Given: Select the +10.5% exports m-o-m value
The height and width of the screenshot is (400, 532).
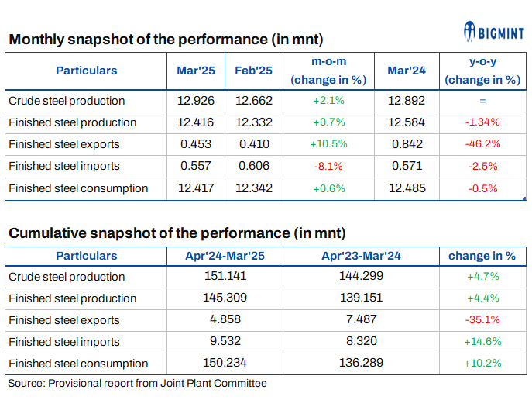Looking at the screenshot, I should point(328,144).
